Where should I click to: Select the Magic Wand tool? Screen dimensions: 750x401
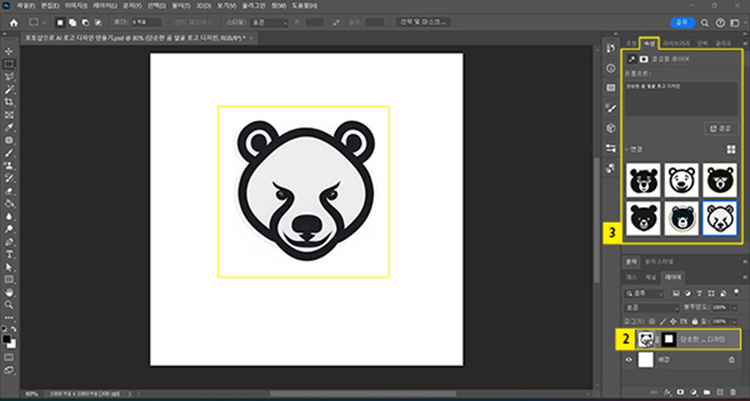pos(9,89)
